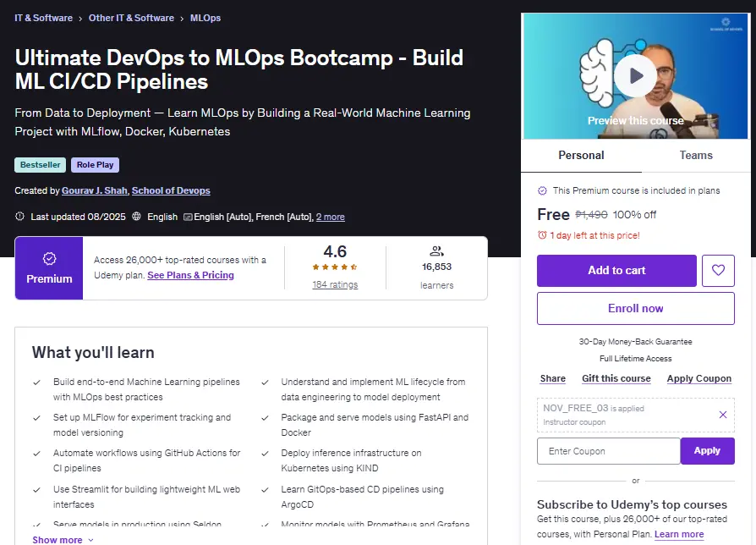Open the 184 ratings link
The height and width of the screenshot is (545, 756).
click(335, 284)
